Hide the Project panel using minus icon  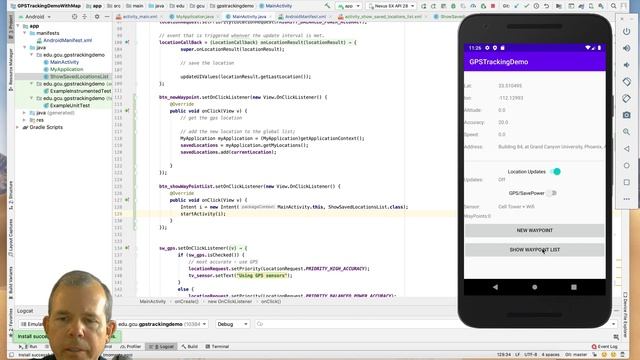pyautogui.click(x=107, y=17)
